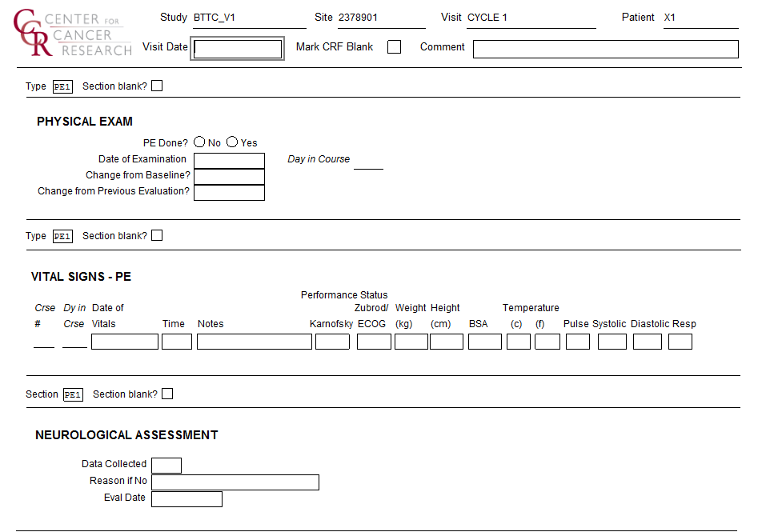The width and height of the screenshot is (774, 532).
Task: Click the Date of Vitals field
Action: click(125, 342)
